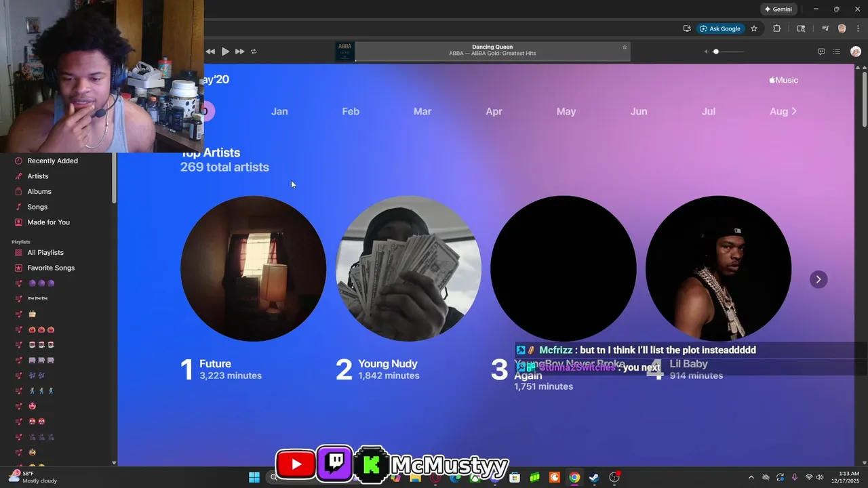
Task: Open the Wi-Fi and sound tray icons
Action: click(x=815, y=477)
